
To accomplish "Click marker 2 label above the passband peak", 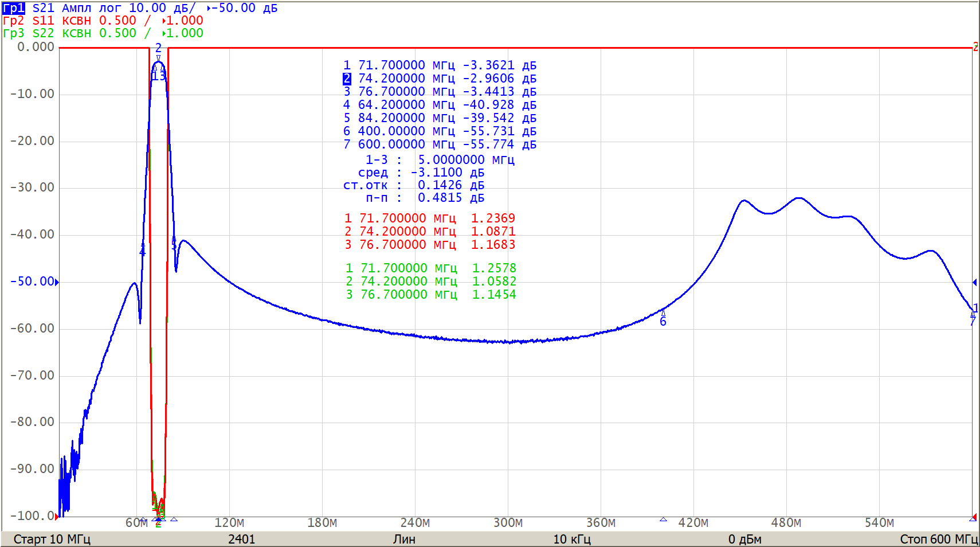I will (x=159, y=49).
